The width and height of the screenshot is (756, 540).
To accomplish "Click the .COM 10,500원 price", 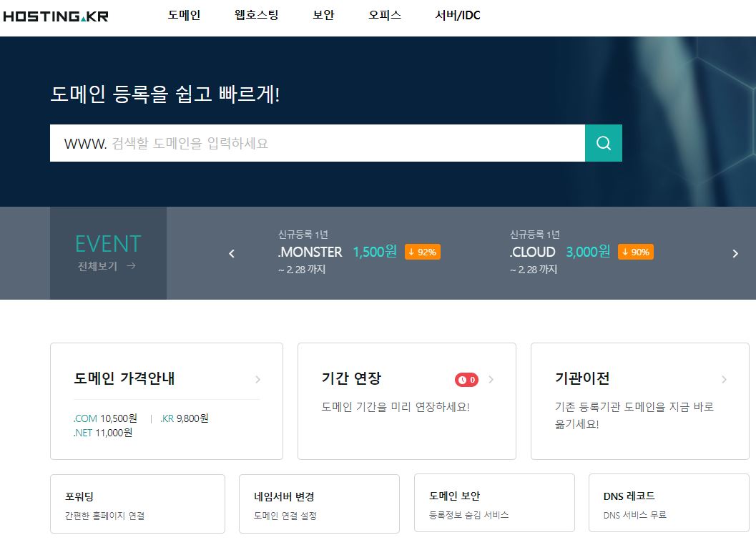I will click(105, 418).
